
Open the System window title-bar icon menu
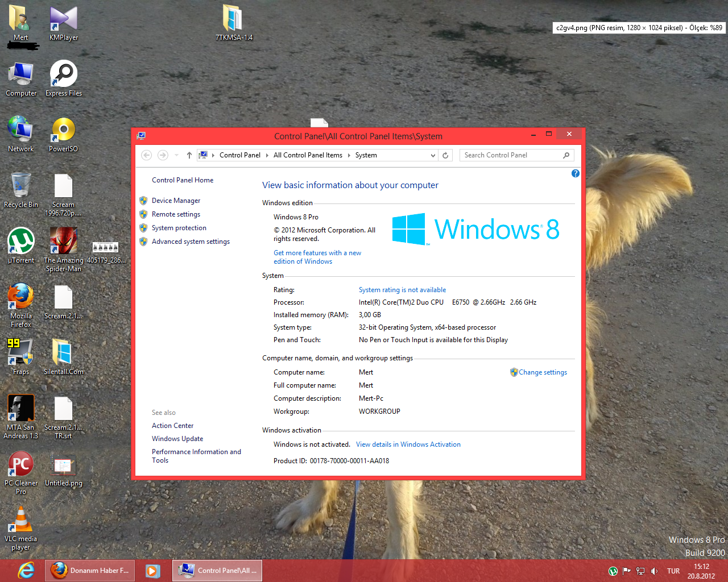point(142,135)
